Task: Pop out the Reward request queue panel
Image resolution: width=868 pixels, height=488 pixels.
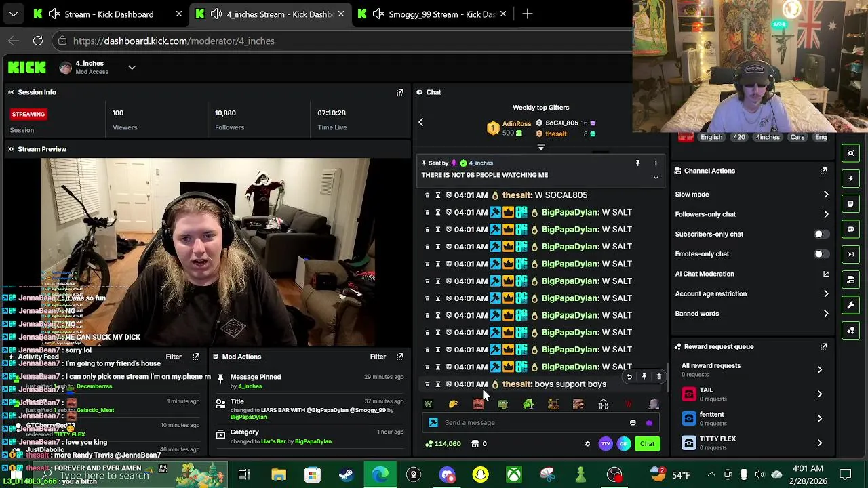Action: [823, 346]
